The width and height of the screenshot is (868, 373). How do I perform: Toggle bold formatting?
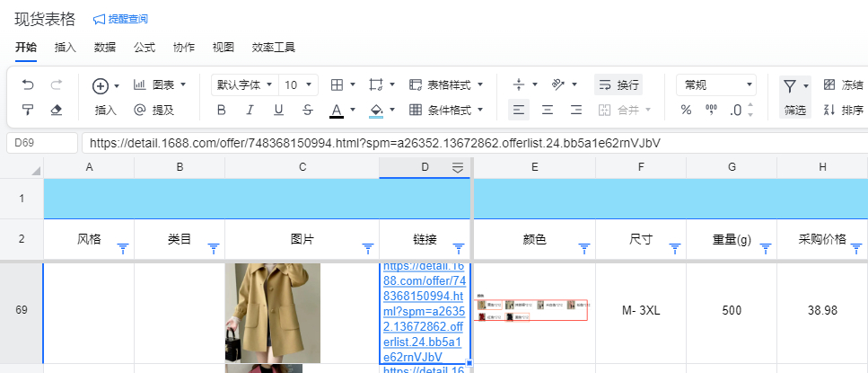click(x=222, y=110)
